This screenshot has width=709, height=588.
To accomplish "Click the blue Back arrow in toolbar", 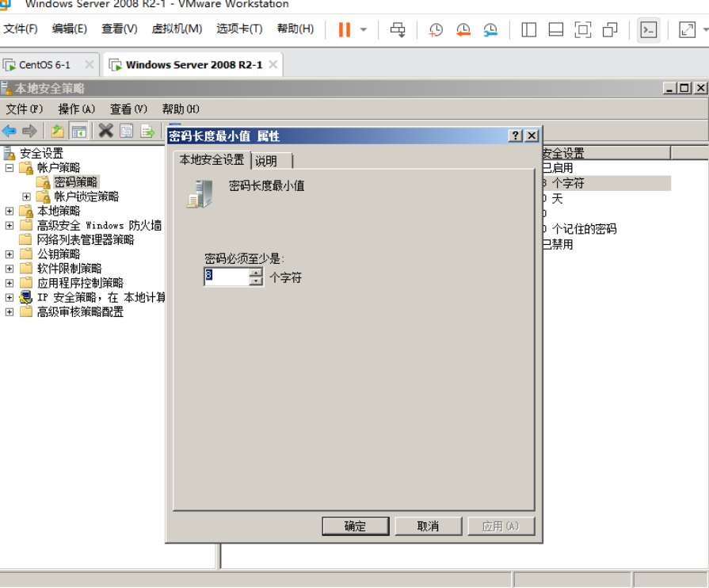I will point(9,132).
